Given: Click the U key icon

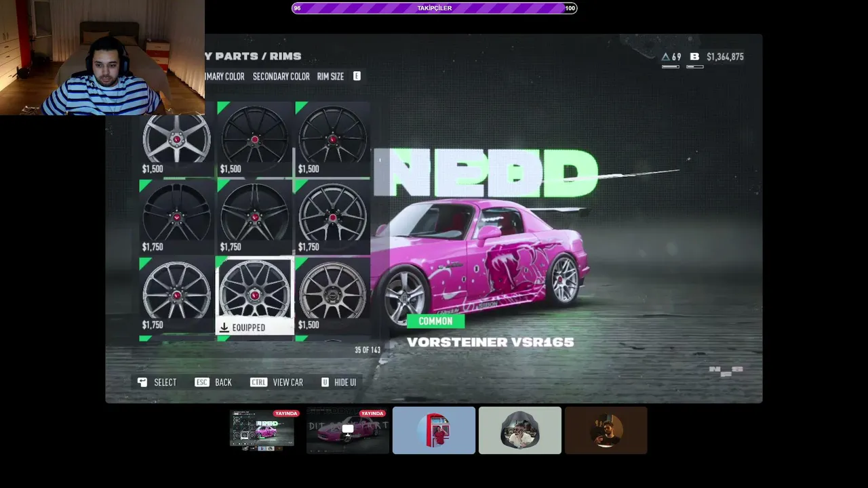Looking at the screenshot, I should (325, 382).
